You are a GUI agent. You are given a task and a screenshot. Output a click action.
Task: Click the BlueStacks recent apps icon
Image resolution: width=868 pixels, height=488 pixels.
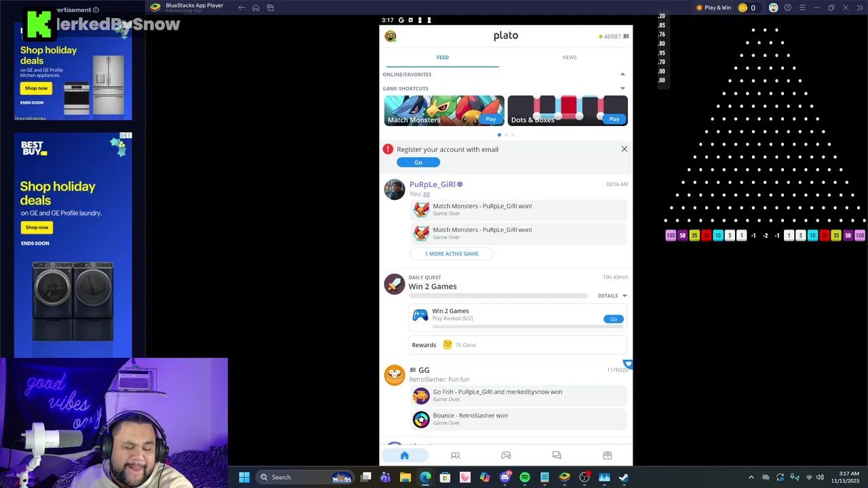270,7
